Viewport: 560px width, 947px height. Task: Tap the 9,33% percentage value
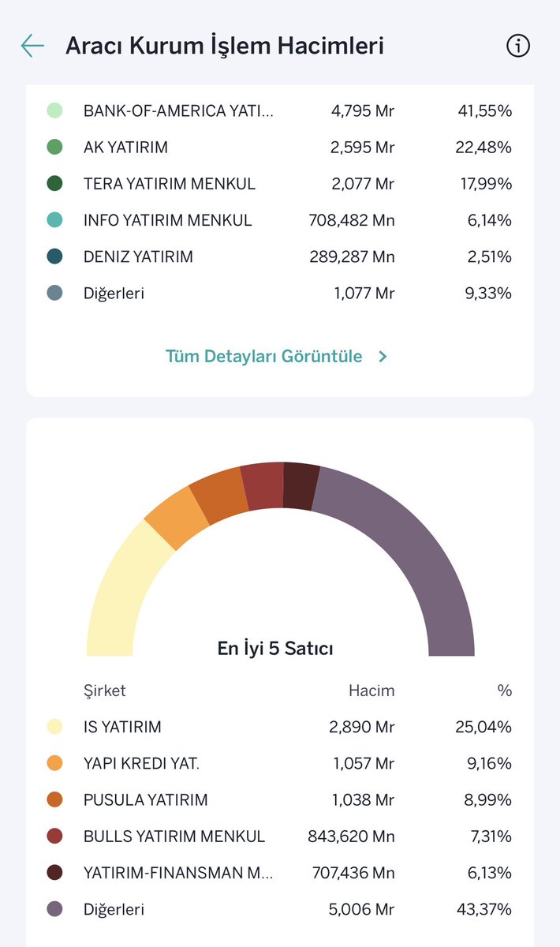coord(489,294)
